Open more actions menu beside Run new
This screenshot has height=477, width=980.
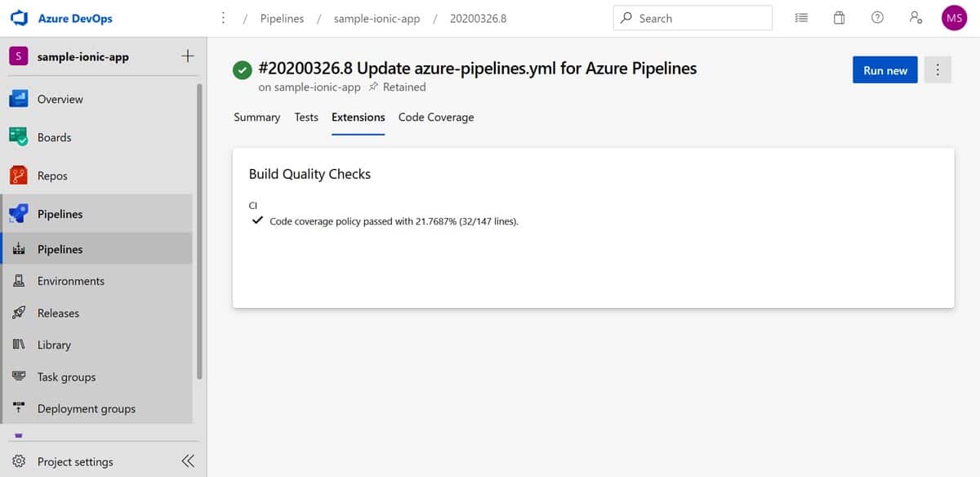pyautogui.click(x=938, y=70)
